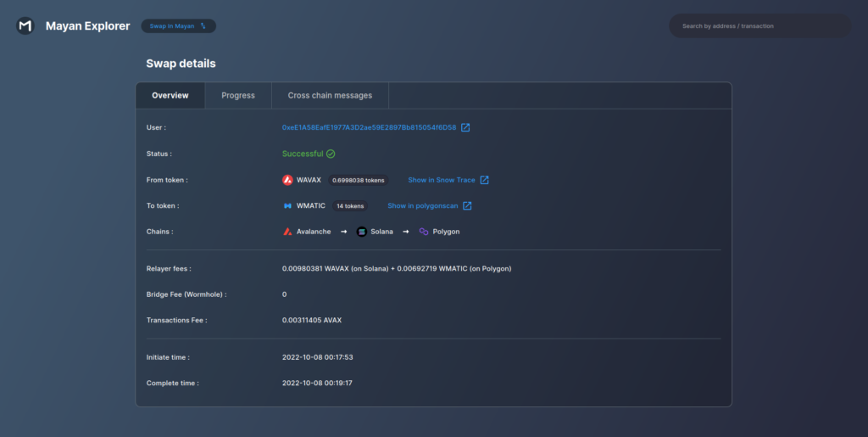
Task: Click the Swap details heading
Action: coord(181,63)
